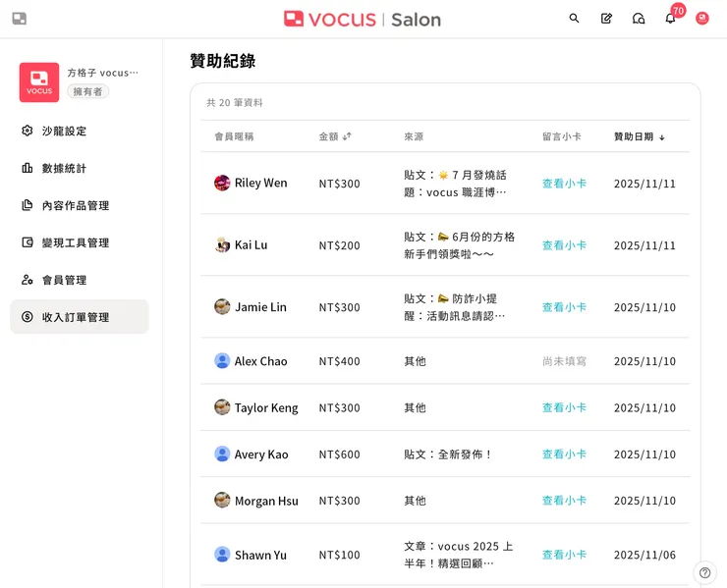Click name Kai Lu
This screenshot has height=588, width=727.
(251, 244)
